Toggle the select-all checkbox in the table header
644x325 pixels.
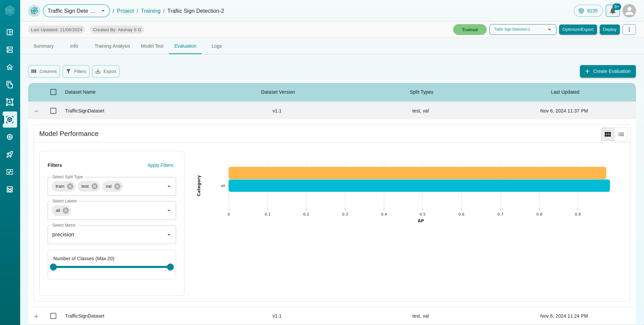click(53, 92)
